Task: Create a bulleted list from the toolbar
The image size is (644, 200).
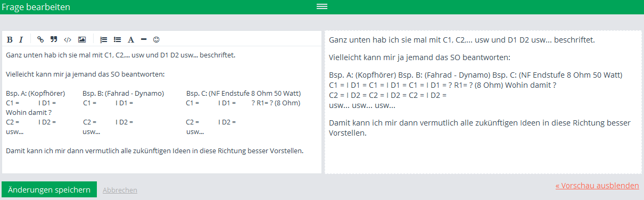Action: 118,39
